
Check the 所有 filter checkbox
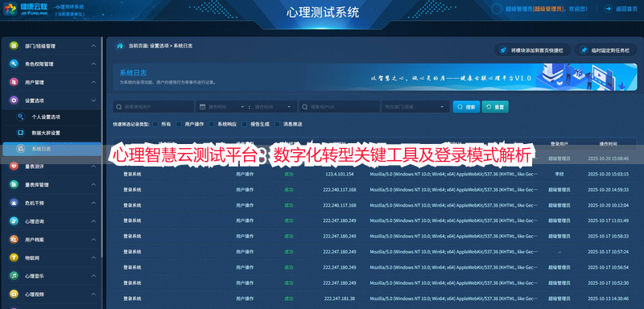pyautogui.click(x=155, y=124)
